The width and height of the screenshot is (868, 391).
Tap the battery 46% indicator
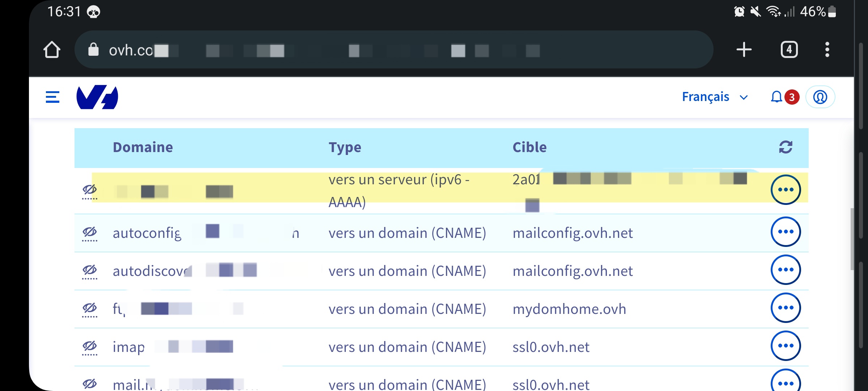[818, 12]
